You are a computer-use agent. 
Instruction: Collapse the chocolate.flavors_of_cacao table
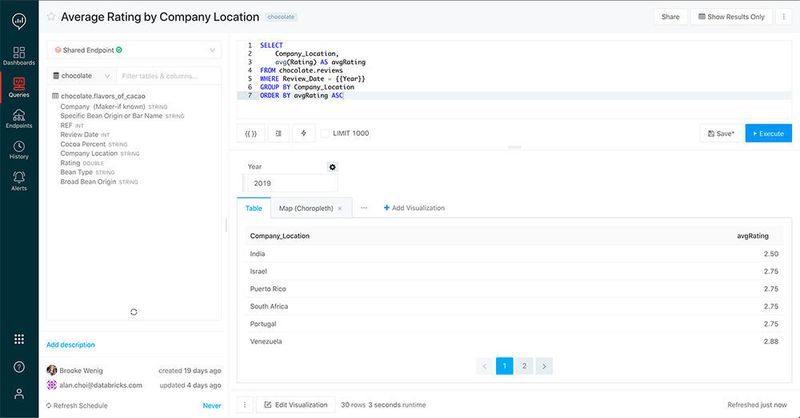click(x=103, y=96)
